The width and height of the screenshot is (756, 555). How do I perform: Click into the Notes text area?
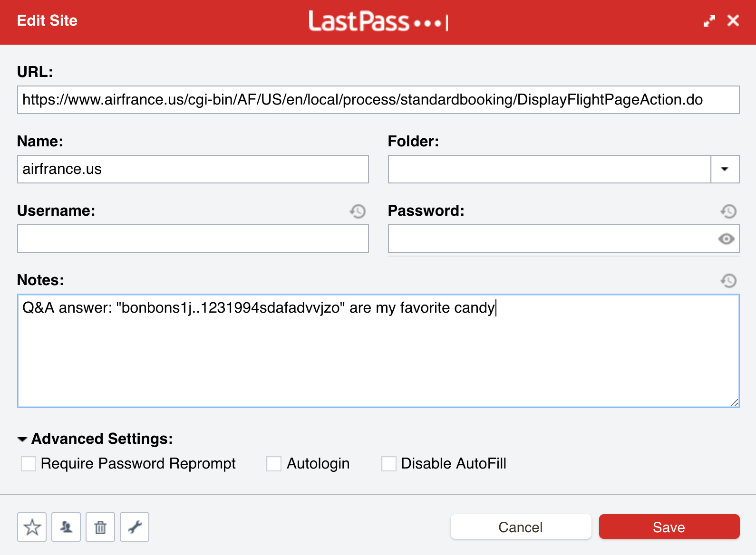pyautogui.click(x=378, y=351)
